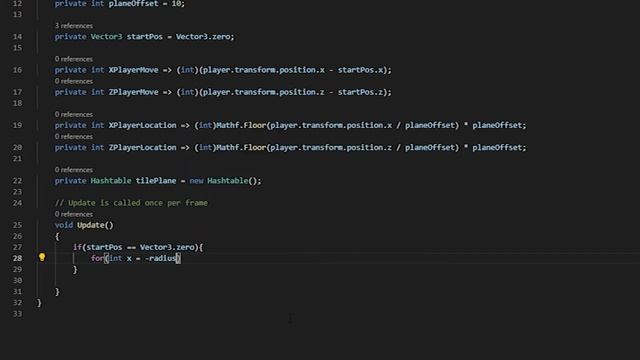Click opening brace on line 26
The height and width of the screenshot is (360, 640).
coord(57,236)
